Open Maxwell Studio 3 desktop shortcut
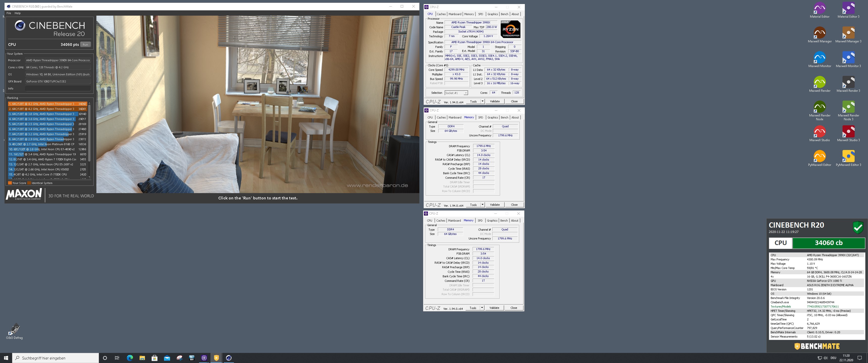This screenshot has width=868, height=363. (x=848, y=133)
